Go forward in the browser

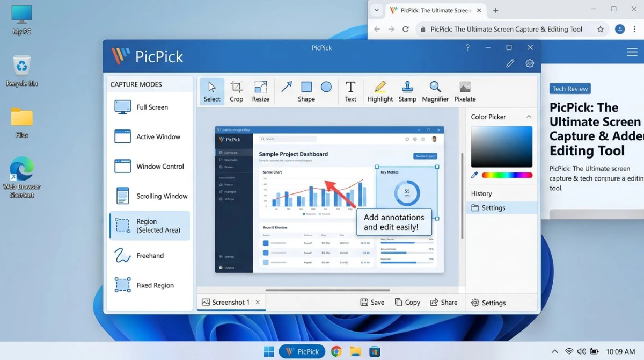(391, 30)
